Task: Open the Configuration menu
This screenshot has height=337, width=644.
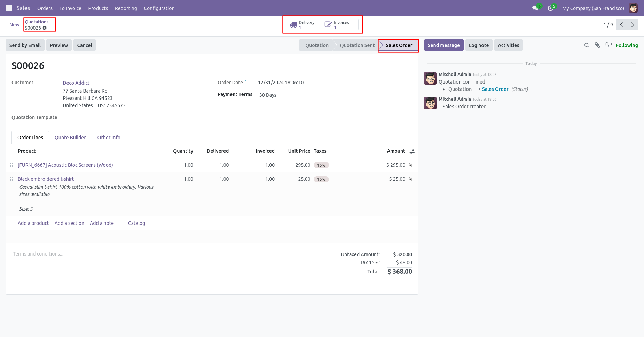Action: (159, 8)
